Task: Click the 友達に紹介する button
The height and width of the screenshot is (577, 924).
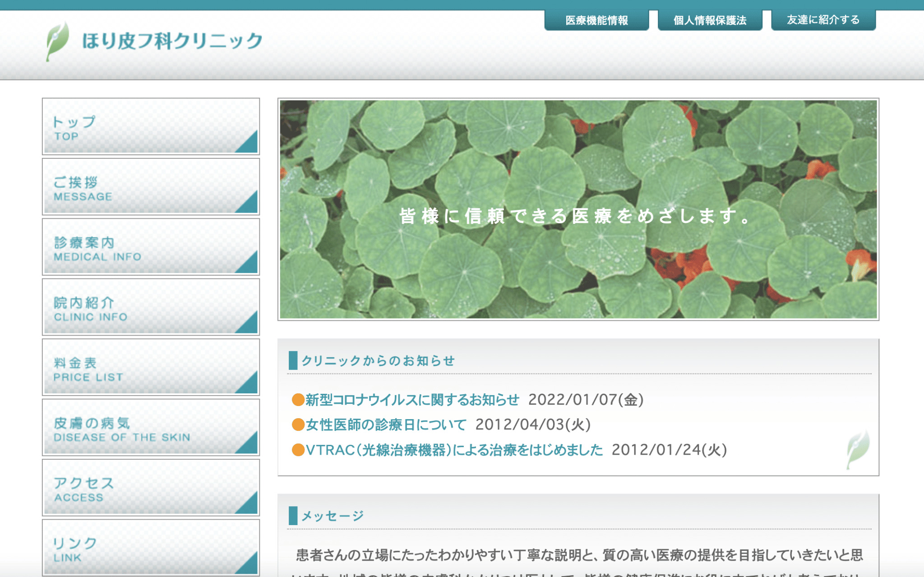Action: click(823, 20)
